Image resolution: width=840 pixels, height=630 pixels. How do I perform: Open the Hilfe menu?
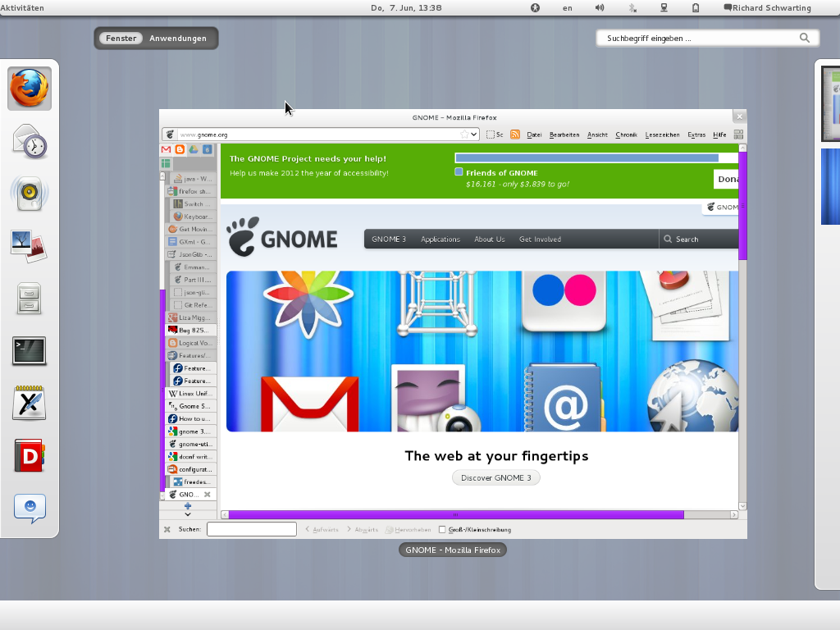point(719,135)
